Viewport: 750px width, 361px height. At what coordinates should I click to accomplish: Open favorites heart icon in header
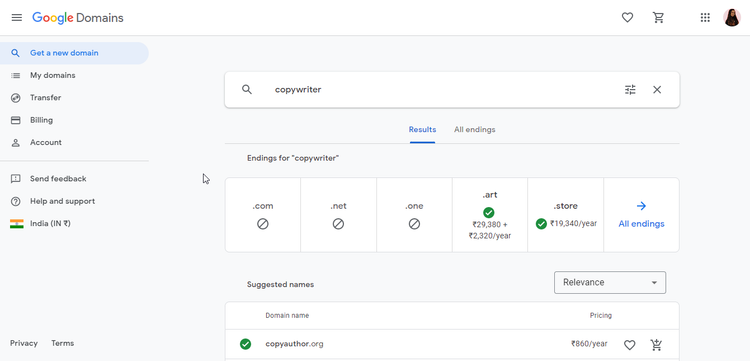[627, 18]
